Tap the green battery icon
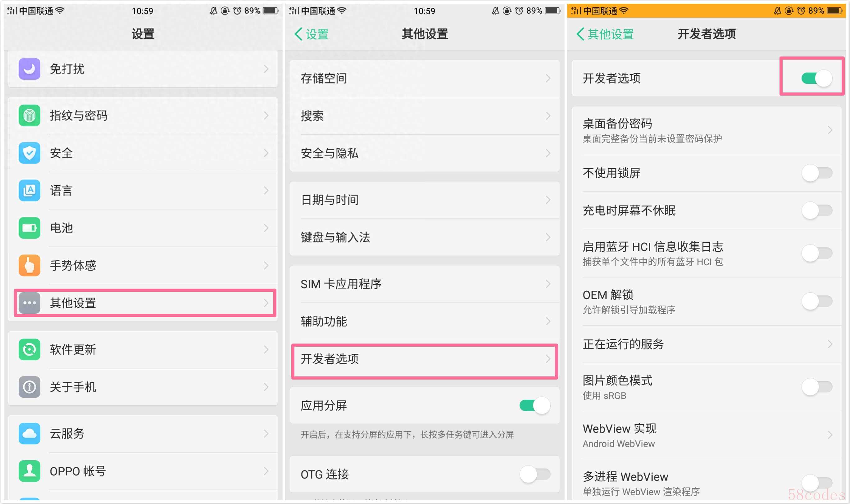The height and width of the screenshot is (504, 850). [x=29, y=227]
